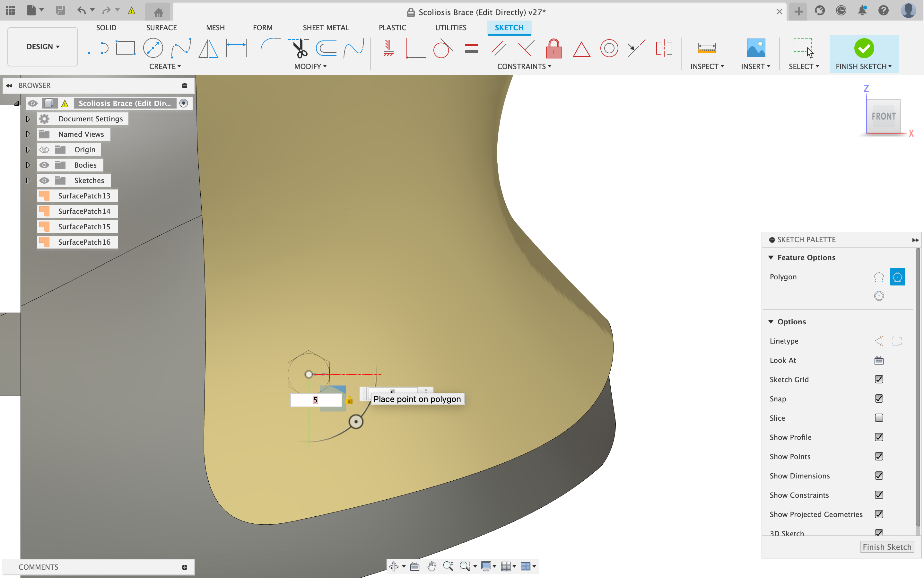Switch to the SURFACE tab
Viewport: 924px width, 578px height.
tap(161, 28)
